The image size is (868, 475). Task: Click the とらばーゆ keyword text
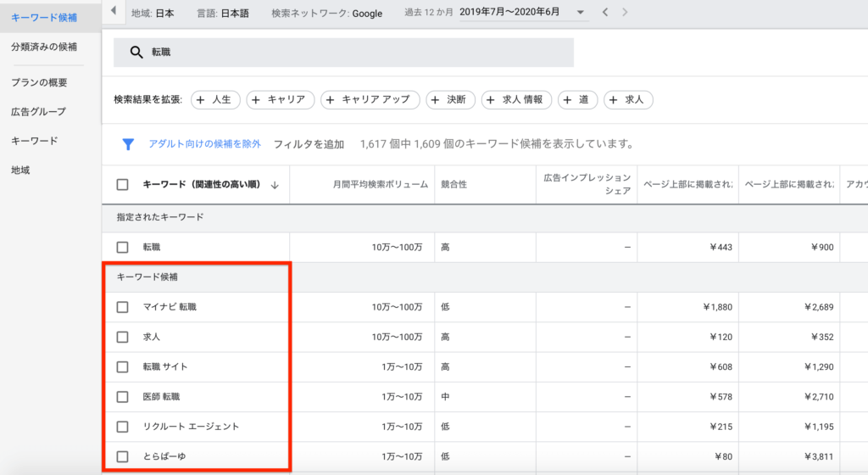164,456
